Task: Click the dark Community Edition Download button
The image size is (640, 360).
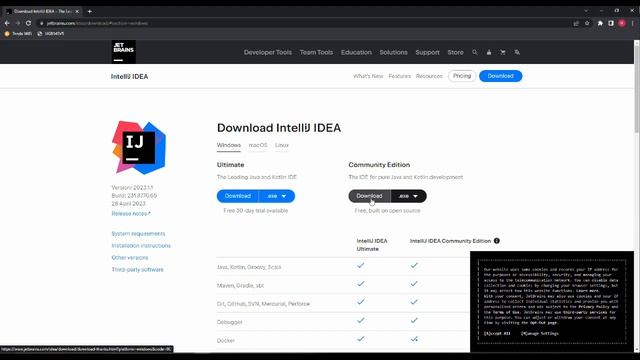Action: tap(369, 196)
